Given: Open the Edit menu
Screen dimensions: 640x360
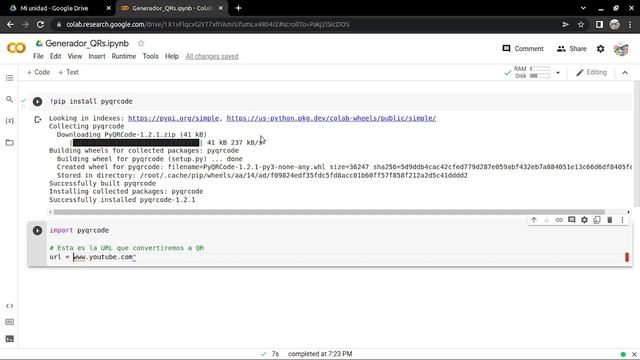Looking at the screenshot, I should [56, 56].
